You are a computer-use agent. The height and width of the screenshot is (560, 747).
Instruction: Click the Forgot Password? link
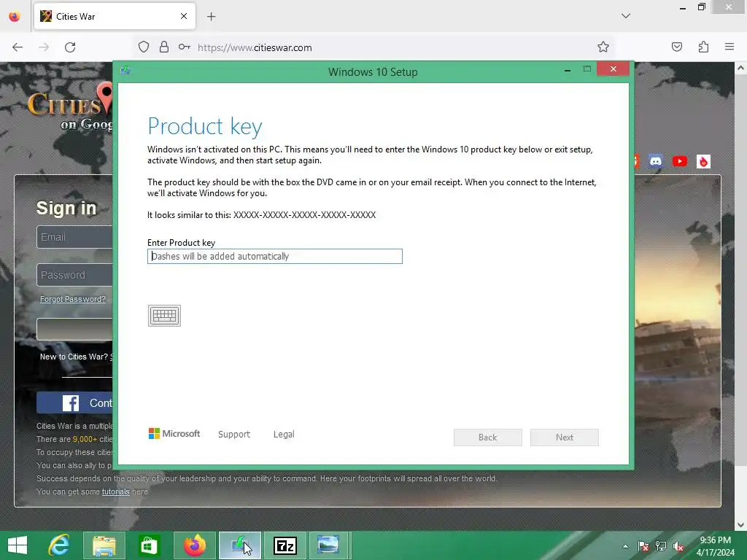coord(73,299)
